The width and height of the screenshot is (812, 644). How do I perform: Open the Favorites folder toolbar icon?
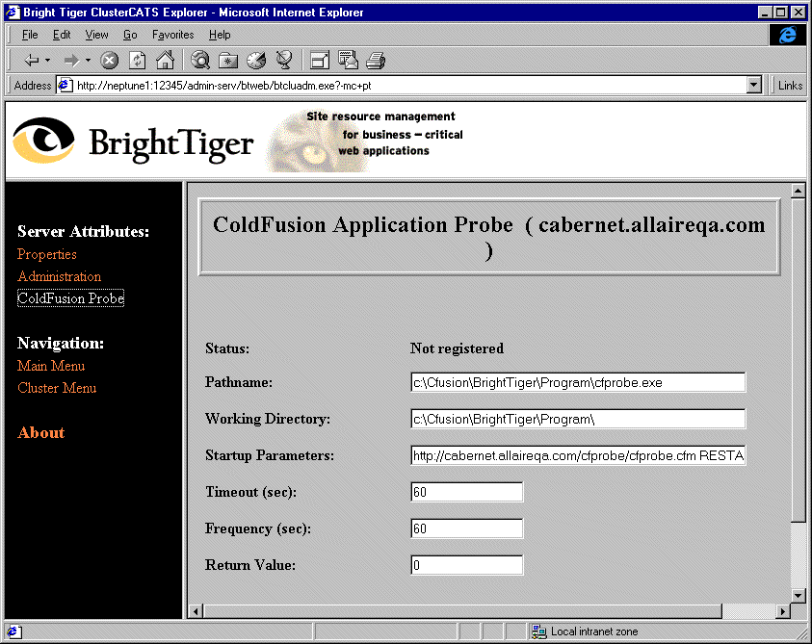[228, 61]
